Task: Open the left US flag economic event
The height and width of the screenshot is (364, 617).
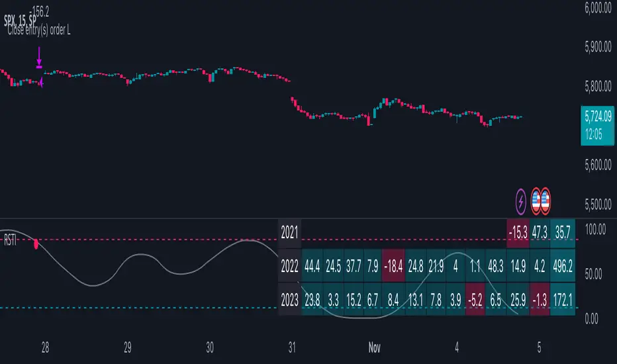Action: pos(536,201)
